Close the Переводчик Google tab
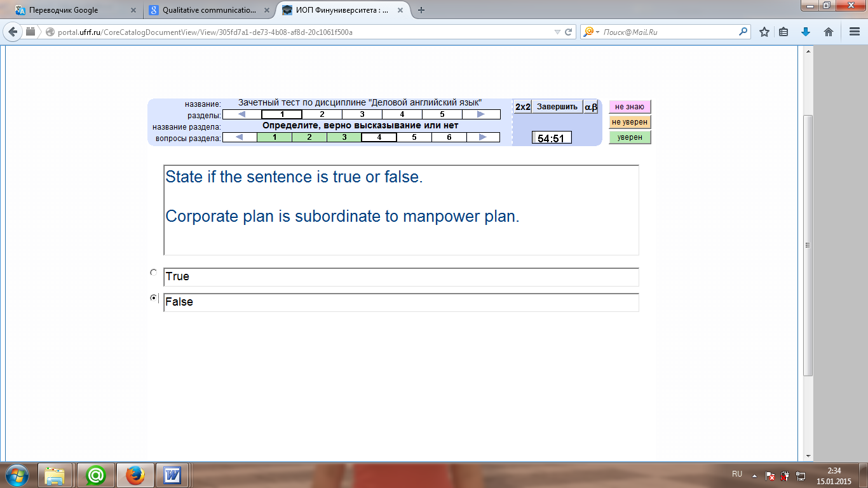 (x=133, y=10)
